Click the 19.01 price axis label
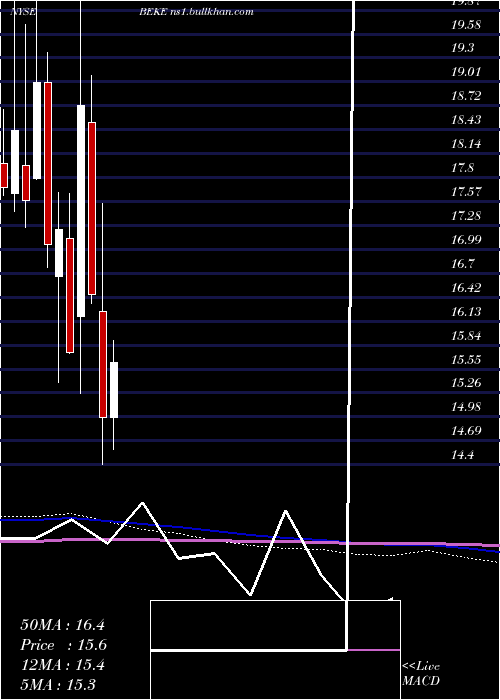Viewport: 500px width, 700px height. pyautogui.click(x=466, y=72)
